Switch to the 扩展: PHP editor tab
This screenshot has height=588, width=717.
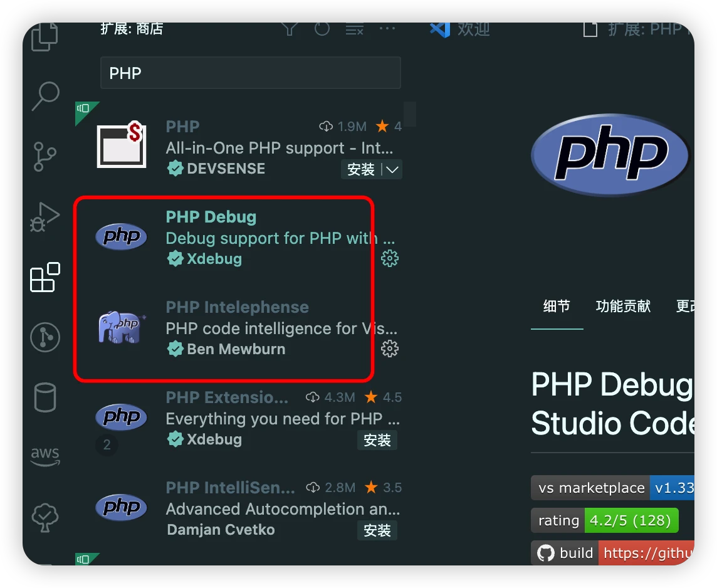639,29
